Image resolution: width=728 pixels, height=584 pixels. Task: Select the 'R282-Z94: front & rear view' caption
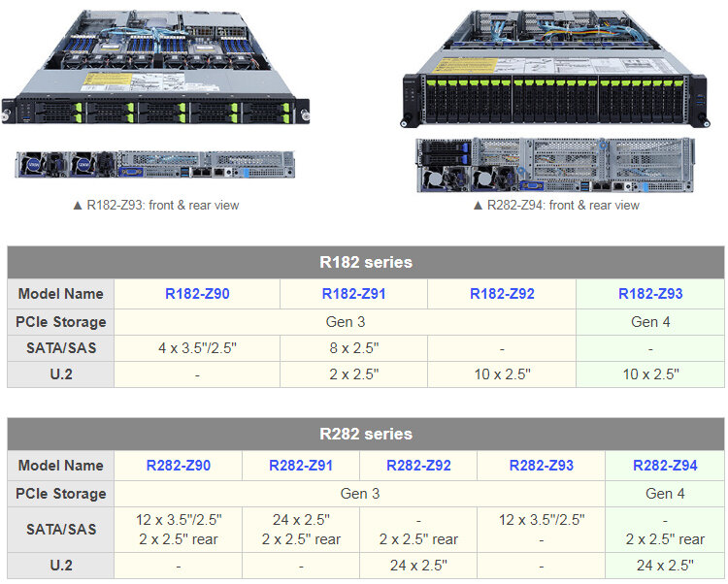pyautogui.click(x=556, y=205)
